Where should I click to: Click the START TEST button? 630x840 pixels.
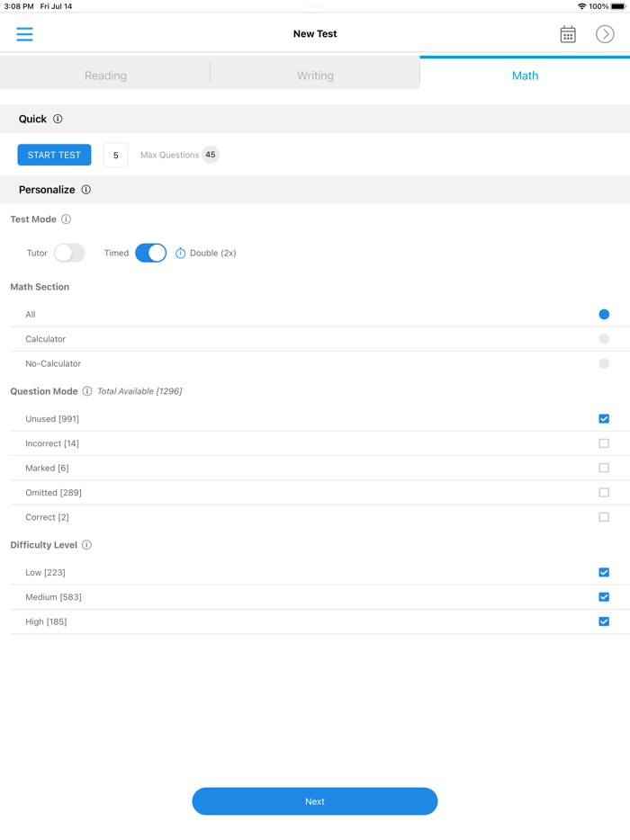pos(54,155)
